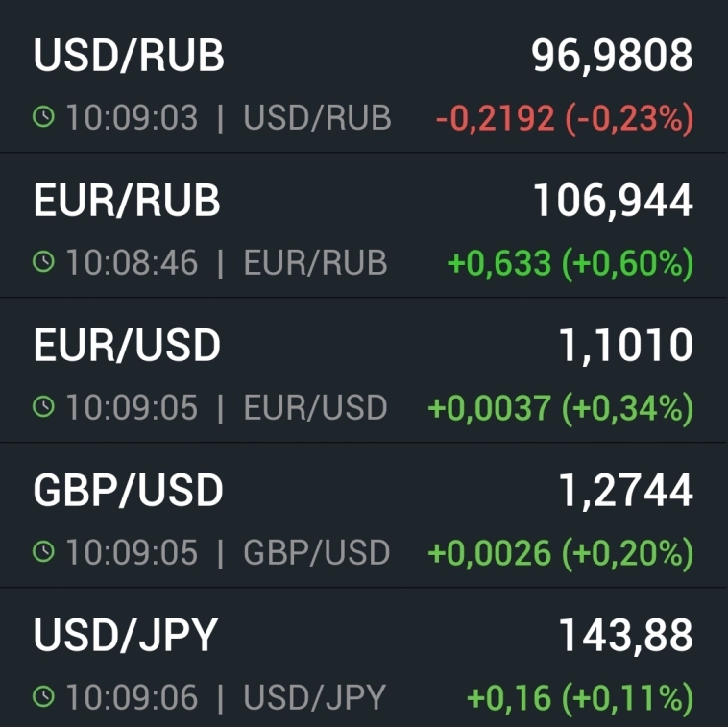This screenshot has width=728, height=727.
Task: Open the EUR/RUB currency pair
Action: [127, 202]
